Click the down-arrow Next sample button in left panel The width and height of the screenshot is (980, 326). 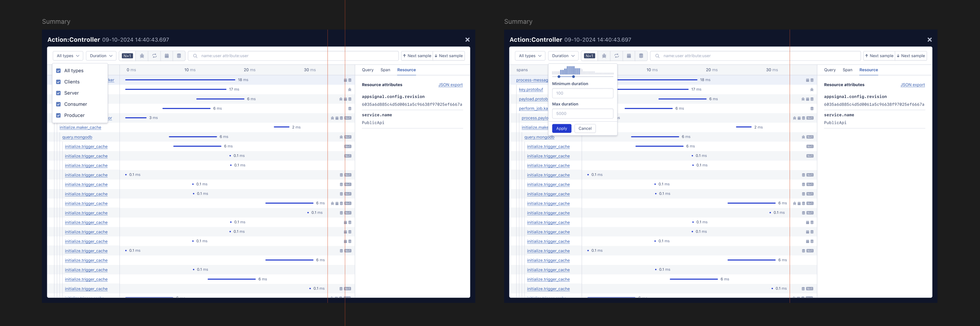(x=449, y=56)
